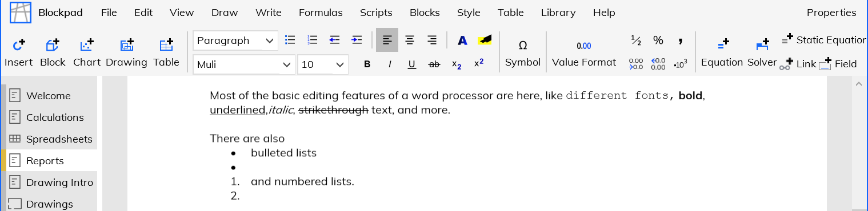Align text left
868x211 pixels.
point(387,40)
